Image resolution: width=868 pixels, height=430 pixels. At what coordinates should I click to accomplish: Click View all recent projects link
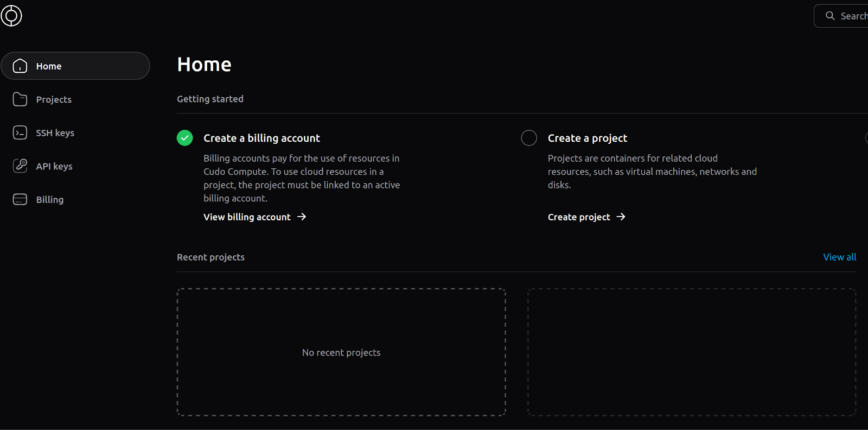point(839,257)
